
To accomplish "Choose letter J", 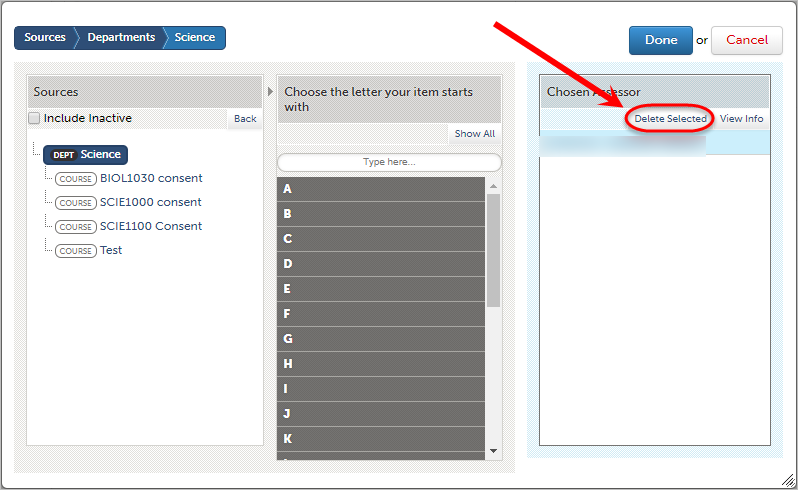I will [381, 414].
